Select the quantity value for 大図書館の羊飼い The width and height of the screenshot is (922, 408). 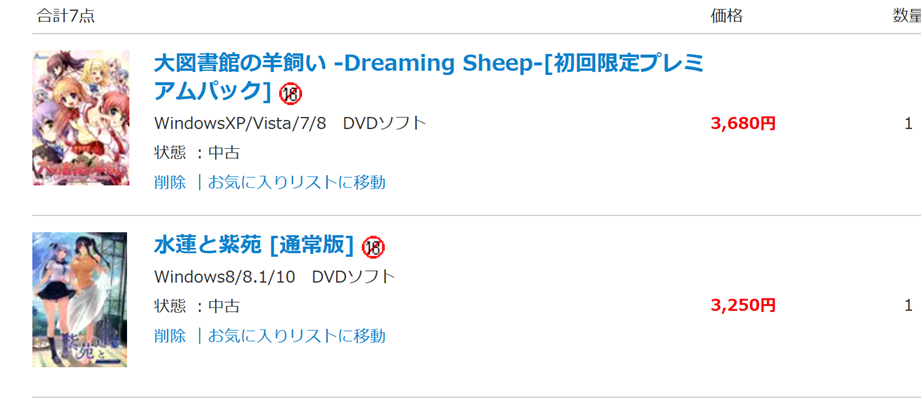(908, 124)
